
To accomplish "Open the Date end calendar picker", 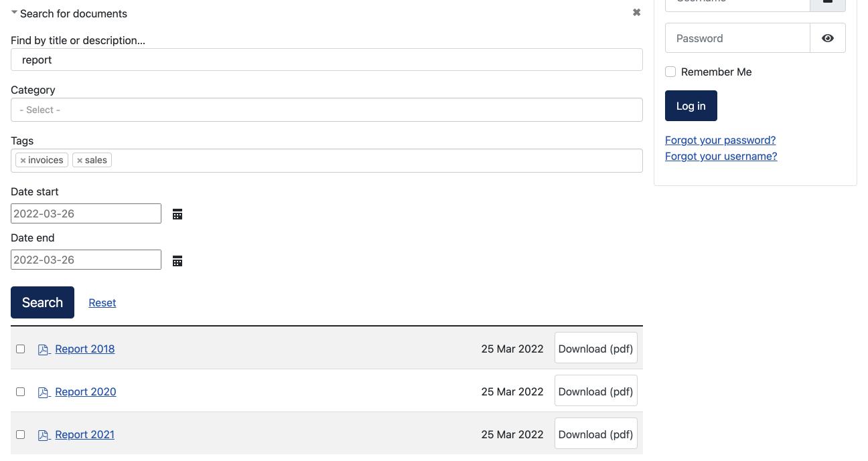I will point(177,261).
